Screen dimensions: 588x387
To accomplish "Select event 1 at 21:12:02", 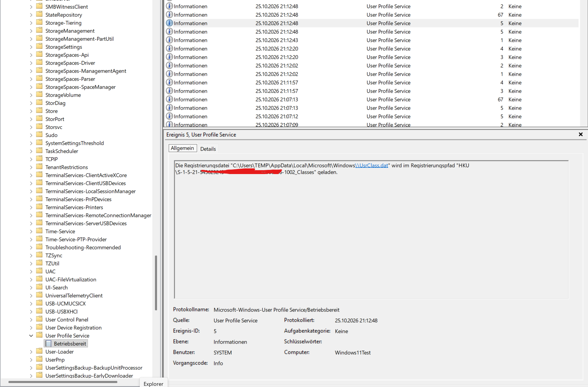I will click(x=372, y=74).
